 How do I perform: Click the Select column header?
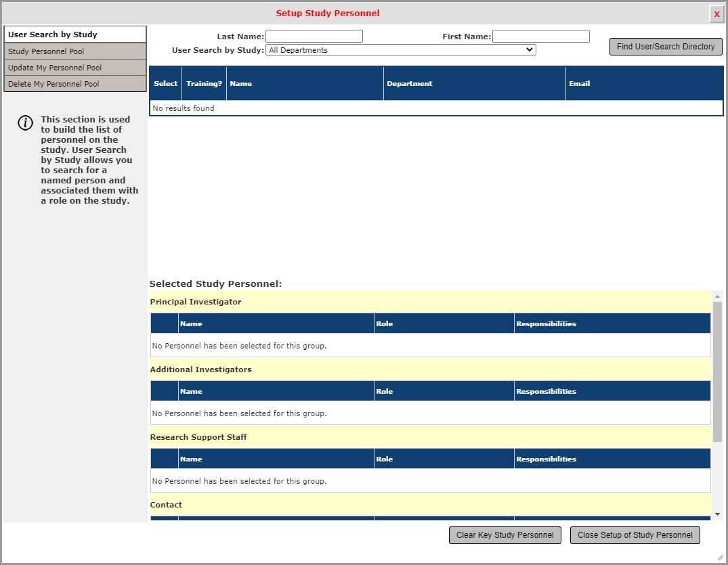[x=165, y=83]
